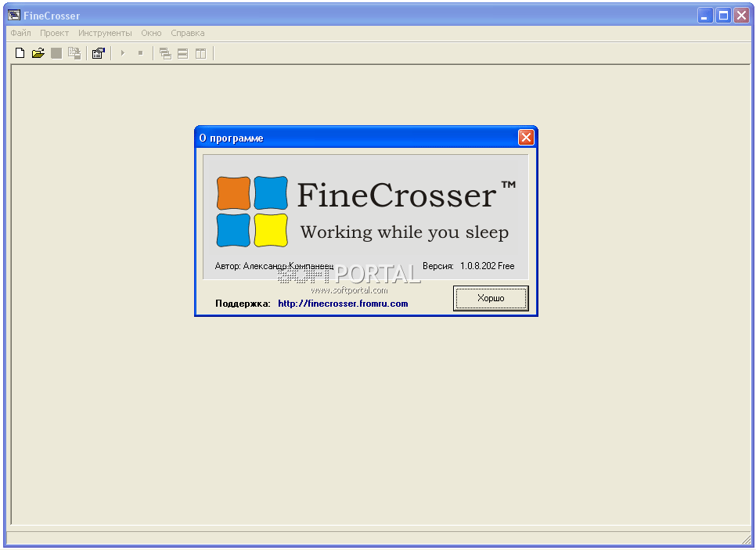This screenshot has height=550, width=756.
Task: Click the greyed-out Save toolbar icon
Action: coord(56,53)
